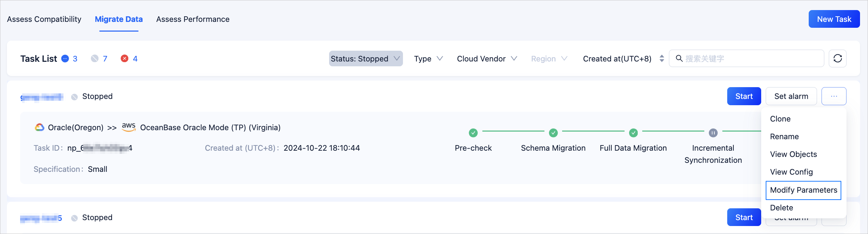Click the blue running tasks status icon

[65, 59]
